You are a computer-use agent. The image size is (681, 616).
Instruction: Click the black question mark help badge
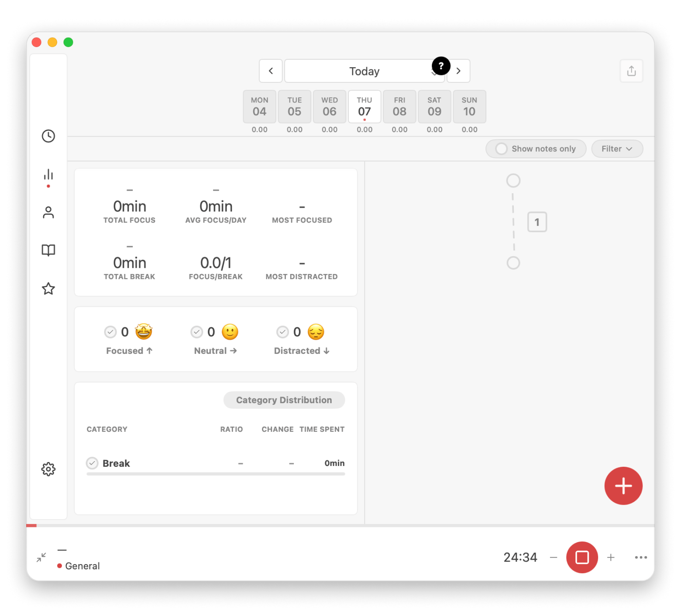[441, 66]
